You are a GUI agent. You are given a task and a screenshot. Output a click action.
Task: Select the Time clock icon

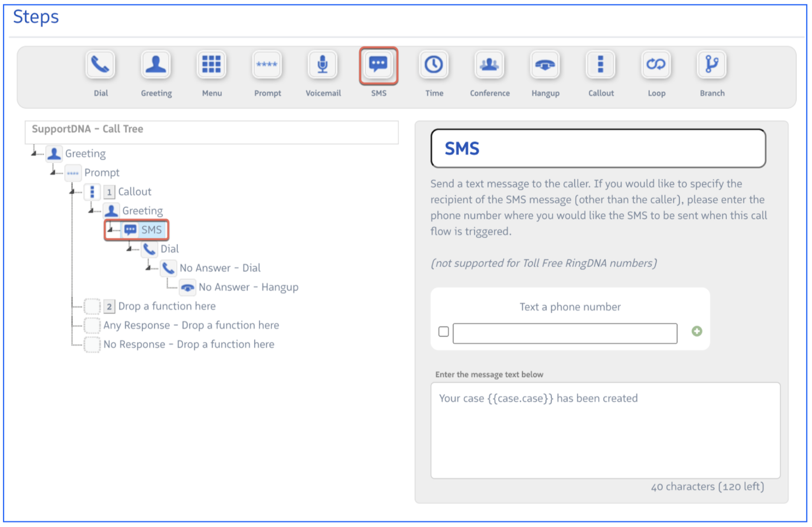pos(434,65)
